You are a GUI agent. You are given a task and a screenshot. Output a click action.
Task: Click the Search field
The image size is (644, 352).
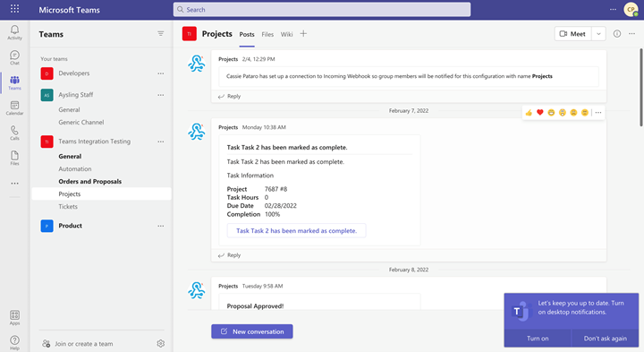point(322,10)
